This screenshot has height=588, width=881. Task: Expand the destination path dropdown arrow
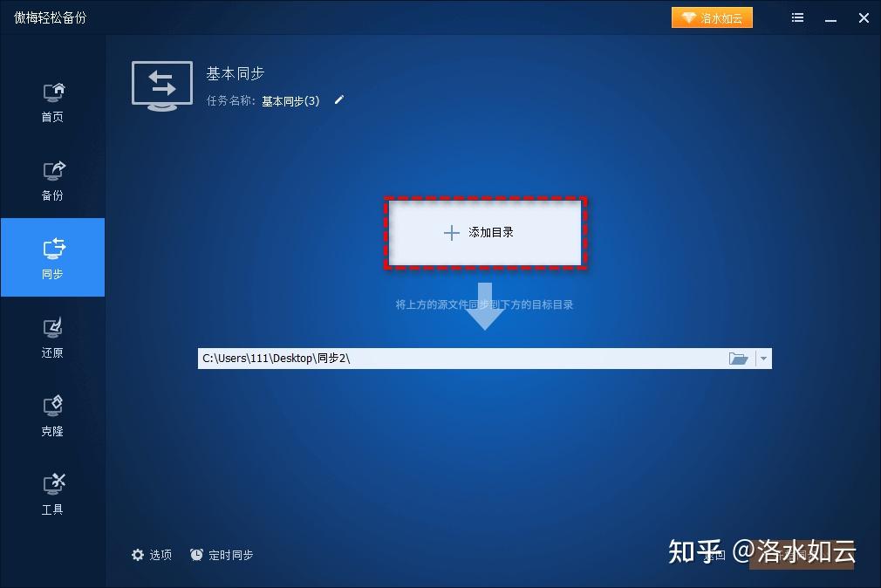click(x=763, y=359)
